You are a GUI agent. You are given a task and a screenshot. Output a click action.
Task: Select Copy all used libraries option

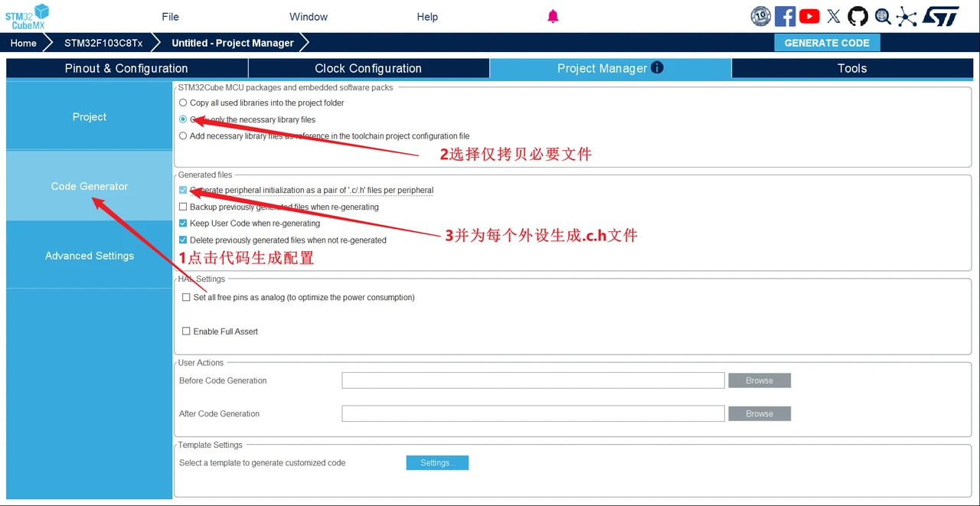pos(183,103)
